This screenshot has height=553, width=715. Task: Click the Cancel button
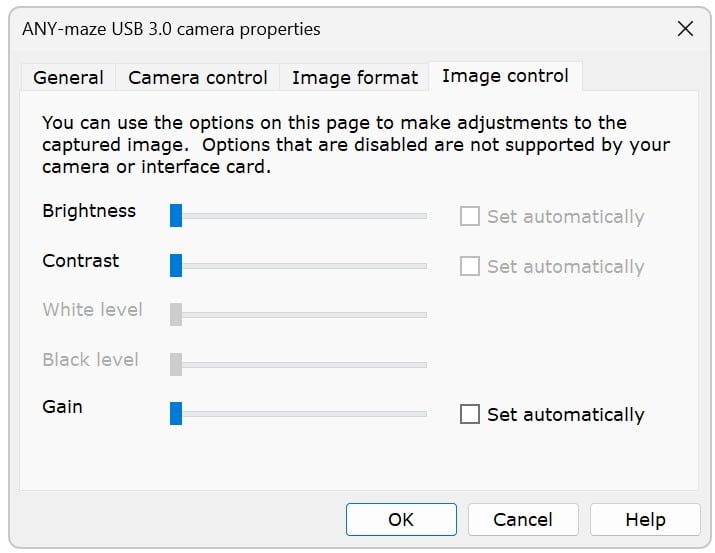(x=523, y=519)
